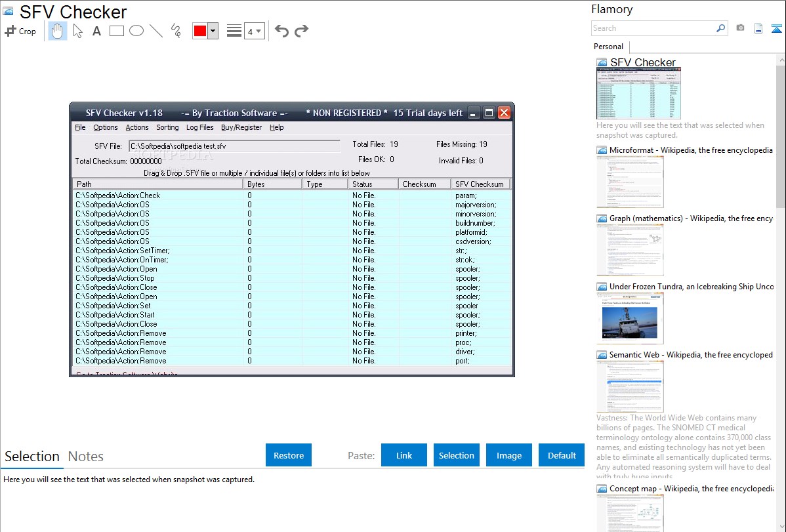Choose the text annotation tool
Viewport: 786px width, 532px height.
(96, 31)
